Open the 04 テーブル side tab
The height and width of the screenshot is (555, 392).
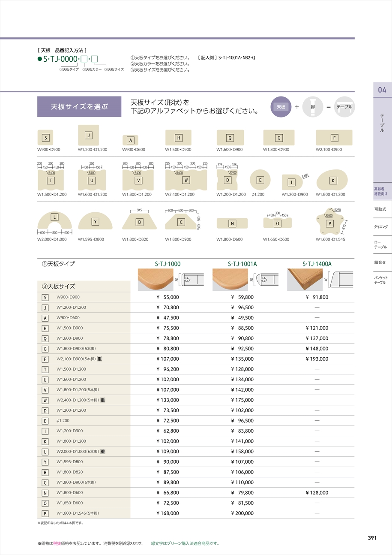(382, 132)
